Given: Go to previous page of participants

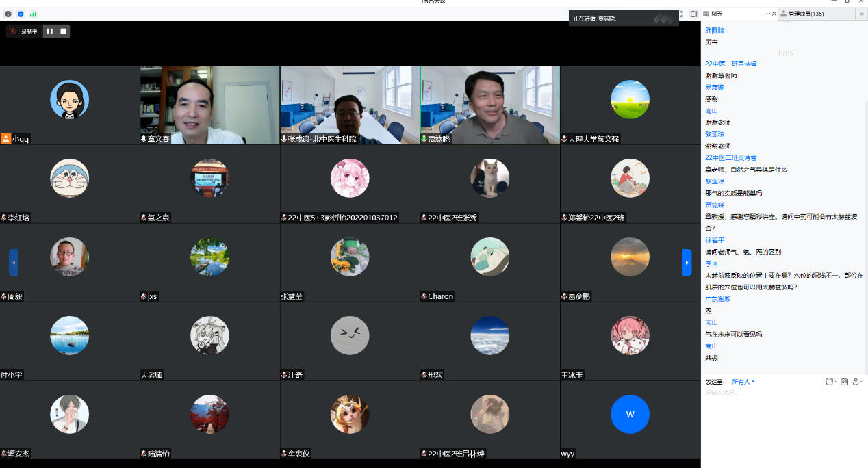Looking at the screenshot, I should click(13, 263).
